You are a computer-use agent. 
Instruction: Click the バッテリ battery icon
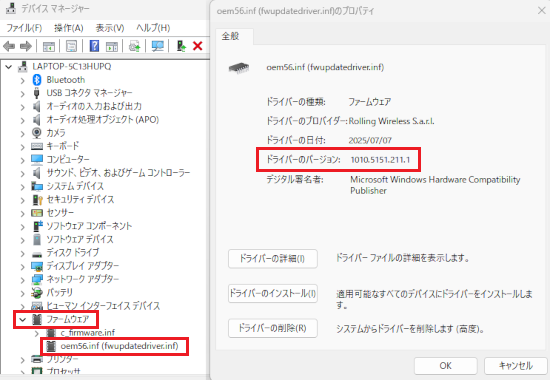point(36,292)
